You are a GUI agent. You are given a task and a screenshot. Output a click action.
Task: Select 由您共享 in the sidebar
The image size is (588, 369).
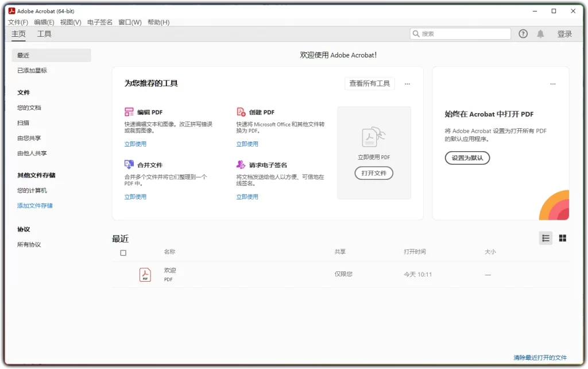tap(29, 138)
